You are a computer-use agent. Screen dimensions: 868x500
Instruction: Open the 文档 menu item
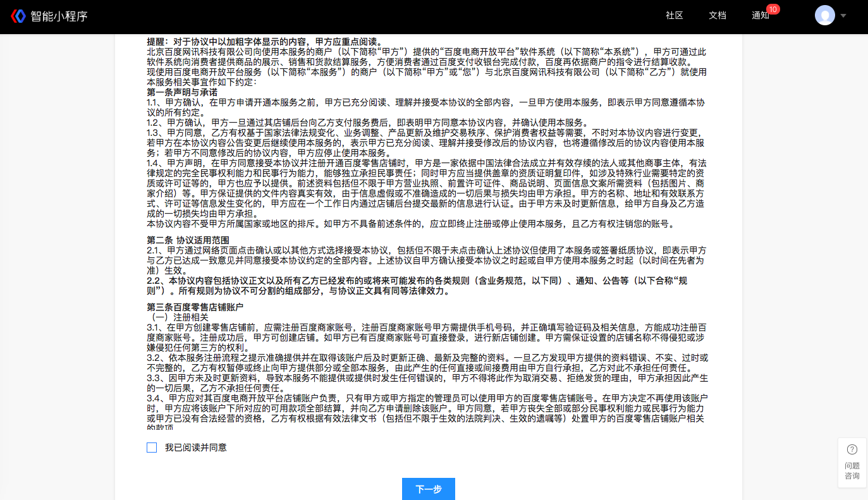pos(718,16)
